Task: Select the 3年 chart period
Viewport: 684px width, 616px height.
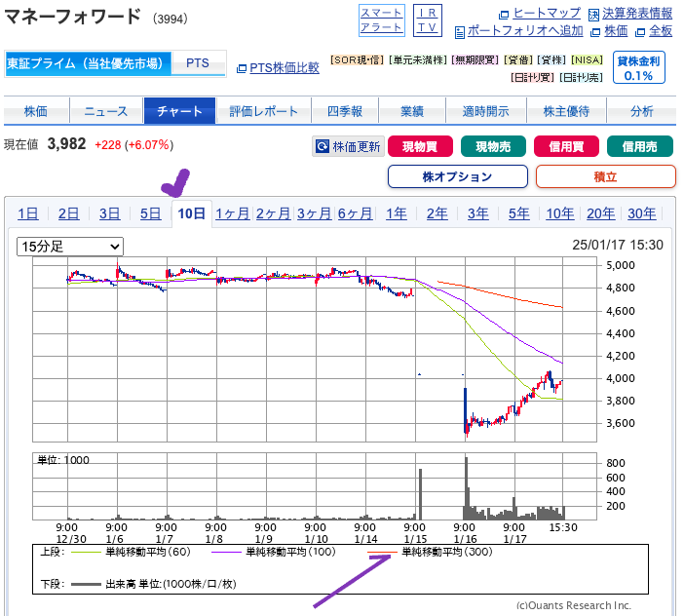Action: tap(478, 213)
